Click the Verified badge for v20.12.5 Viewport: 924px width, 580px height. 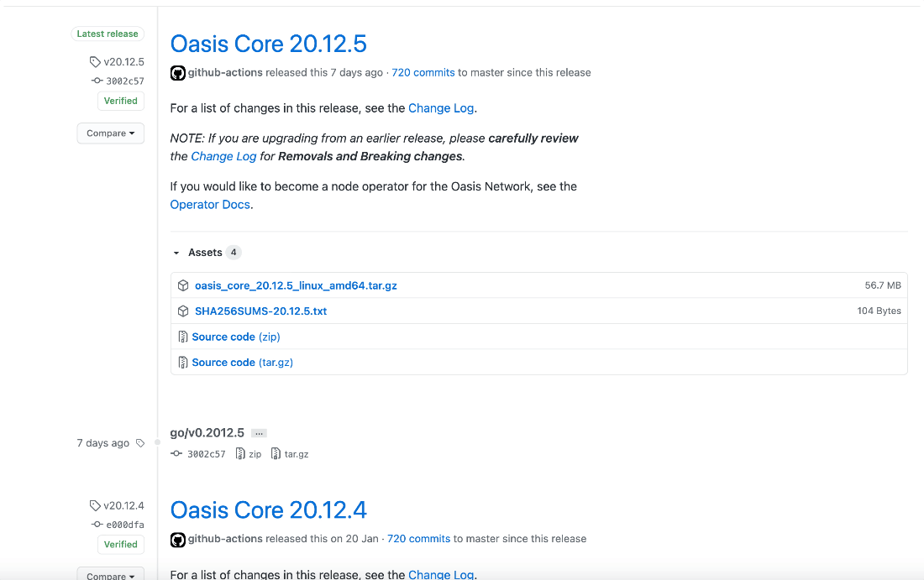coord(121,101)
